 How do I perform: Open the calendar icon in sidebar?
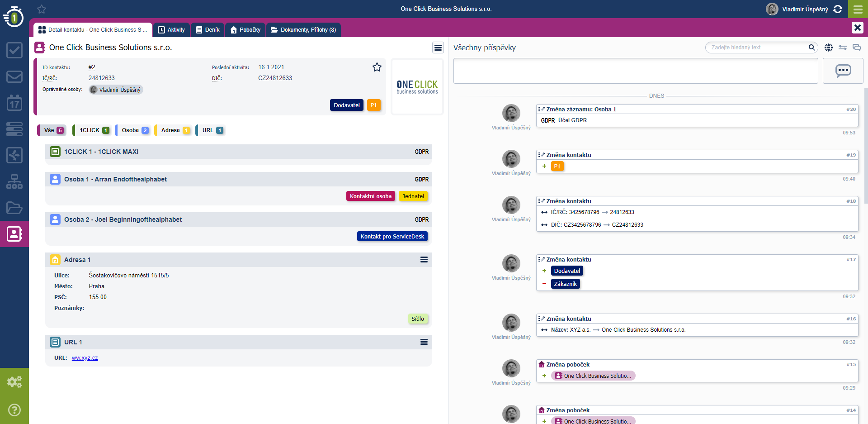(x=14, y=103)
